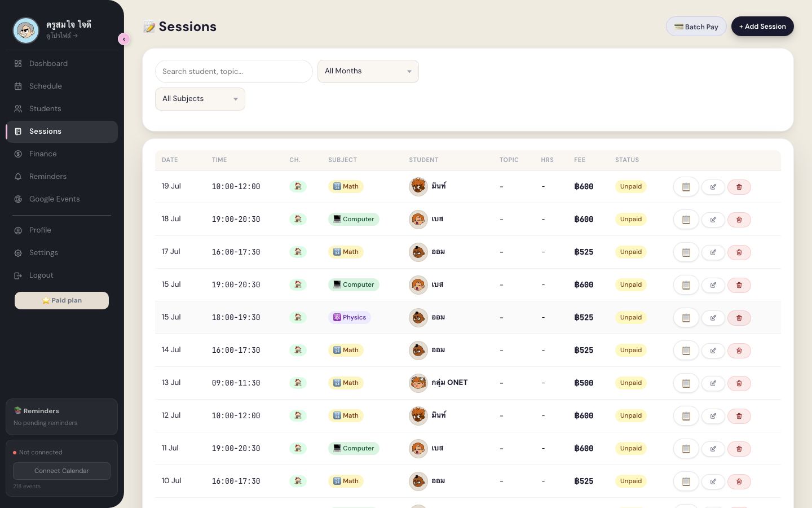Open clipboard notes for the 19 Jul session
Viewport: 812px width, 508px height.
point(686,187)
